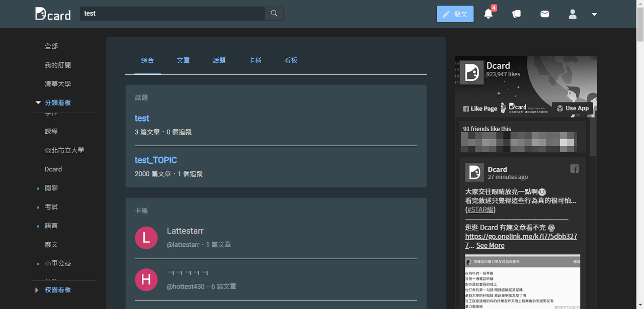This screenshot has width=644, height=309.
Task: Open the test_TOPIC topic link
Action: click(x=156, y=160)
